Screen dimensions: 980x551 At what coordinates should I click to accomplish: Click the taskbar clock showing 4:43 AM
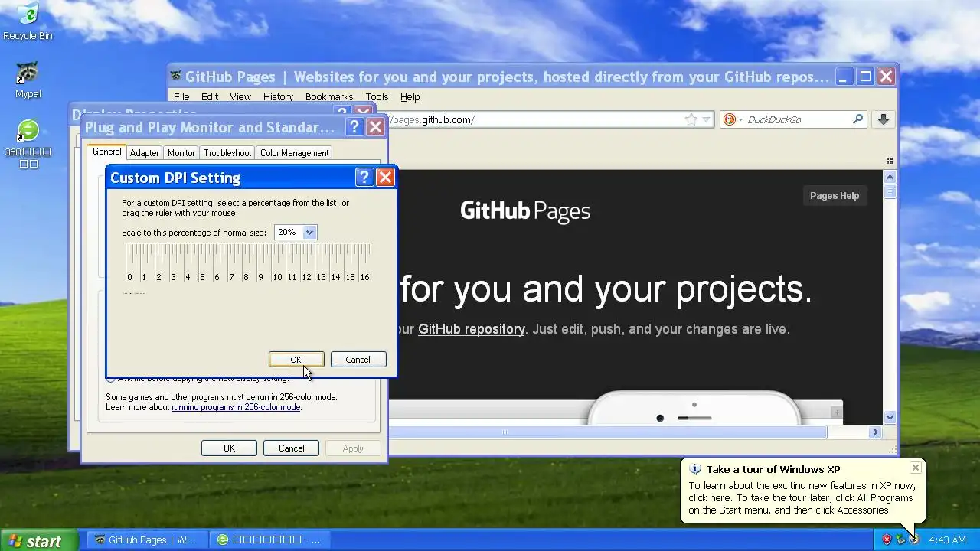947,540
